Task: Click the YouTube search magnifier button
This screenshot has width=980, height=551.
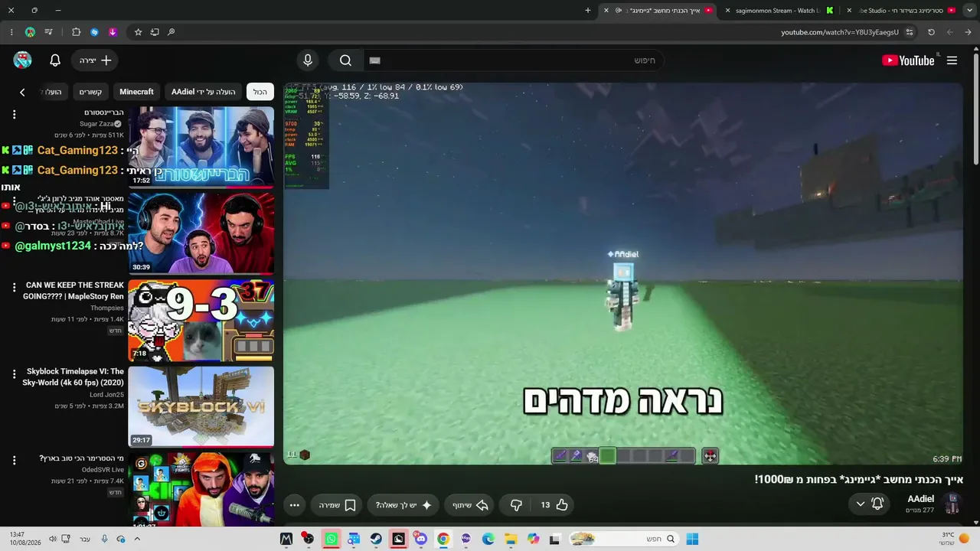Action: 345,60
